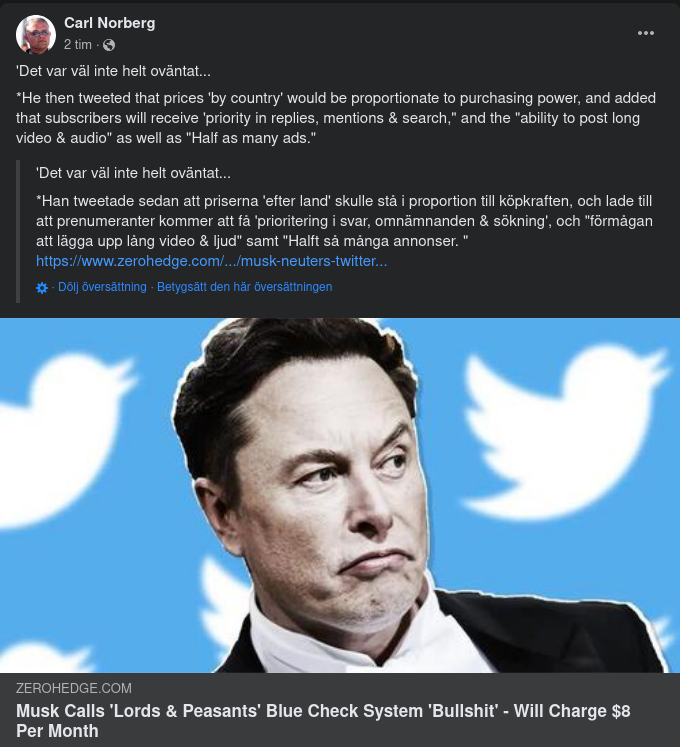Viewport: 680px width, 747px height.
Task: Click the public globe audience icon
Action: tap(109, 45)
